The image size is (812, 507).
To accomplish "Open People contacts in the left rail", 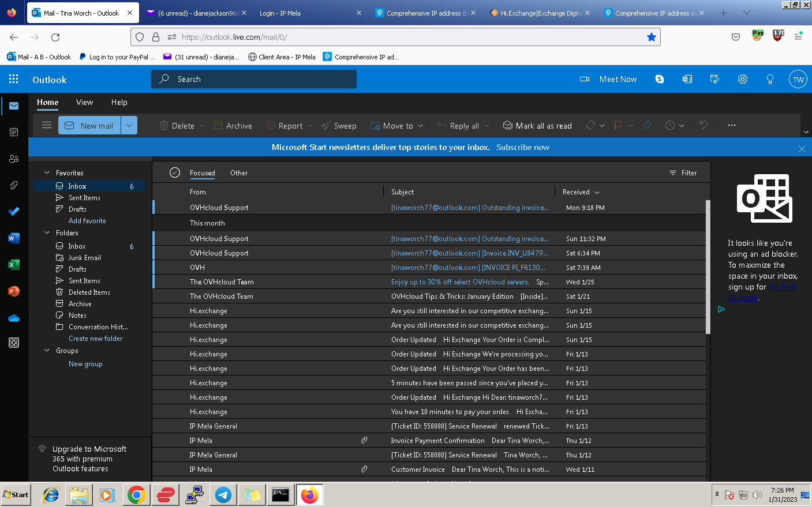I will coord(14,159).
